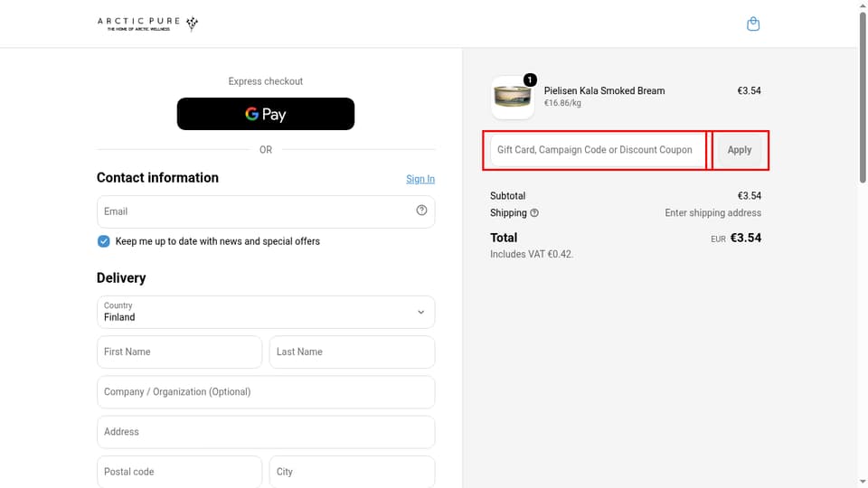Click the Total €3.54 amount

[746, 238]
